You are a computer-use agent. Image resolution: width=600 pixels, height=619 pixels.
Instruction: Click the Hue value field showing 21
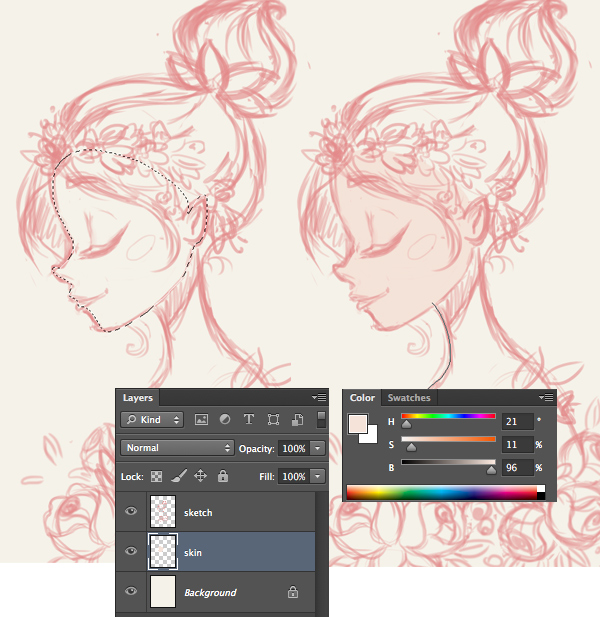tap(518, 422)
